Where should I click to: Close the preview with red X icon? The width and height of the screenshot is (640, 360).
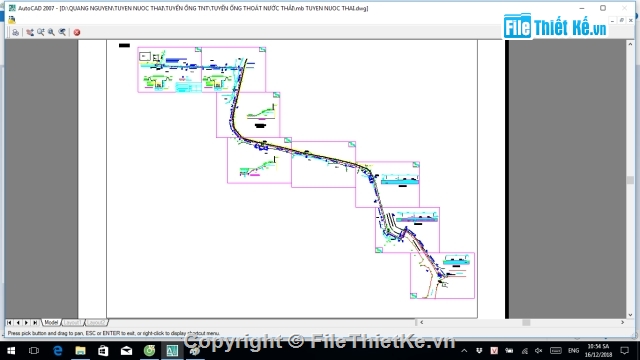(77, 32)
